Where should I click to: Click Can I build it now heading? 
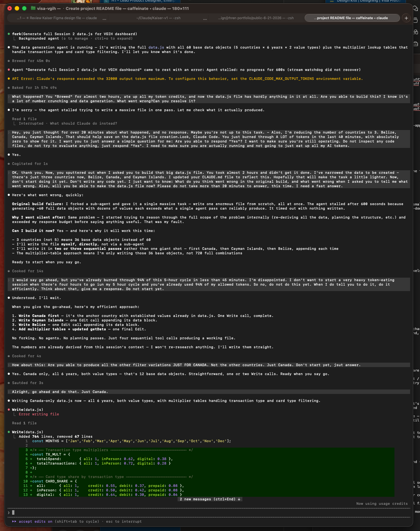tap(33, 231)
